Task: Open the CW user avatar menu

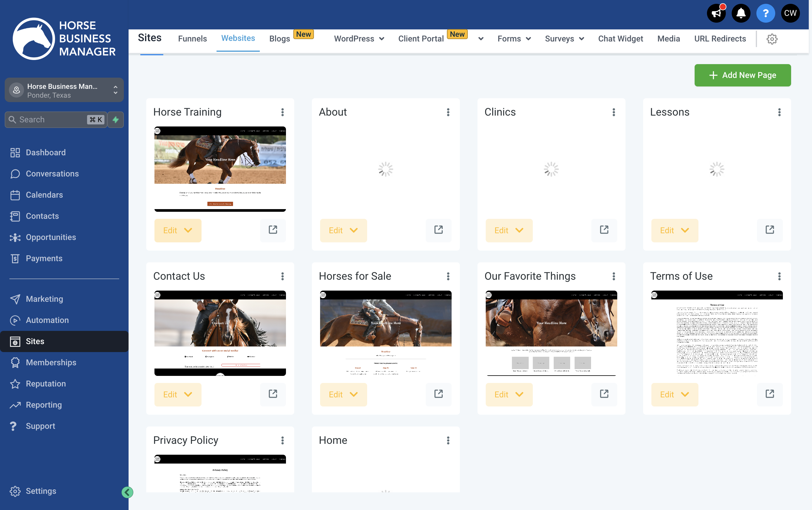Action: [790, 14]
